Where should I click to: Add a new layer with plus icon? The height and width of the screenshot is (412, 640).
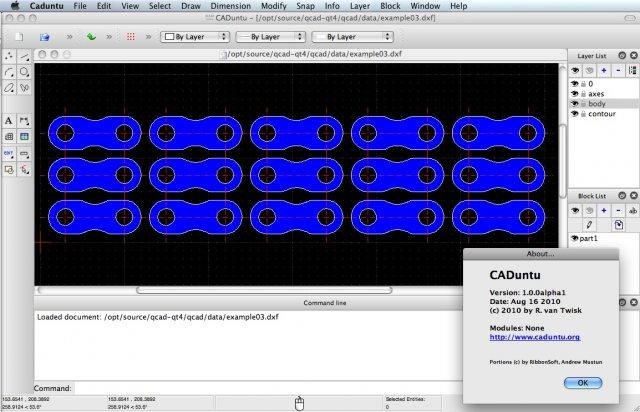pyautogui.click(x=604, y=71)
